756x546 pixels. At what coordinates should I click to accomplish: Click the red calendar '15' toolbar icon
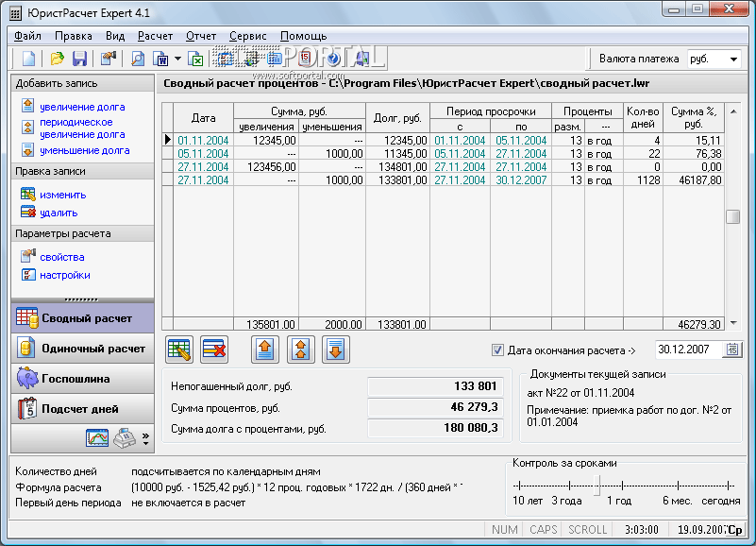tap(305, 59)
